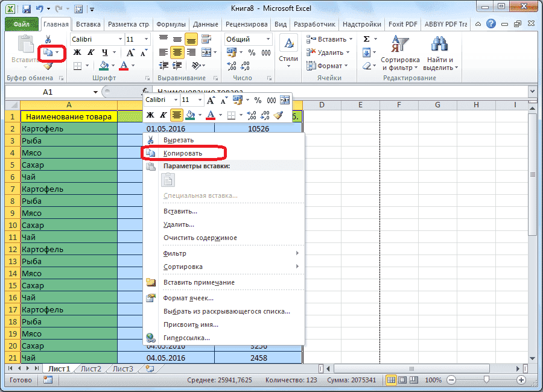Click the Copy icon in the clipboard group

[x=48, y=52]
